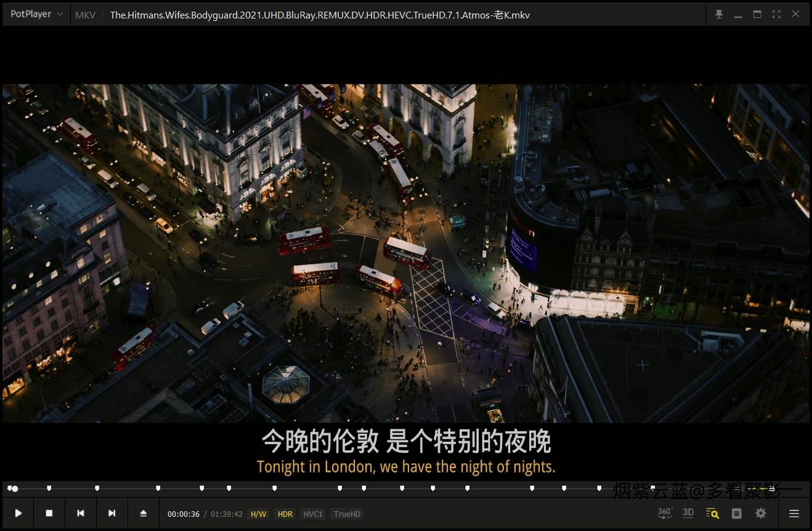Open the hamburger control menu

(794, 513)
